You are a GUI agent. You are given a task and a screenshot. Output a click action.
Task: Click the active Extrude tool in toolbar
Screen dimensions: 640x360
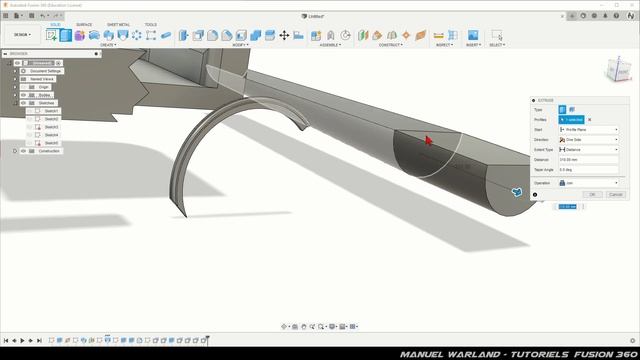point(66,35)
